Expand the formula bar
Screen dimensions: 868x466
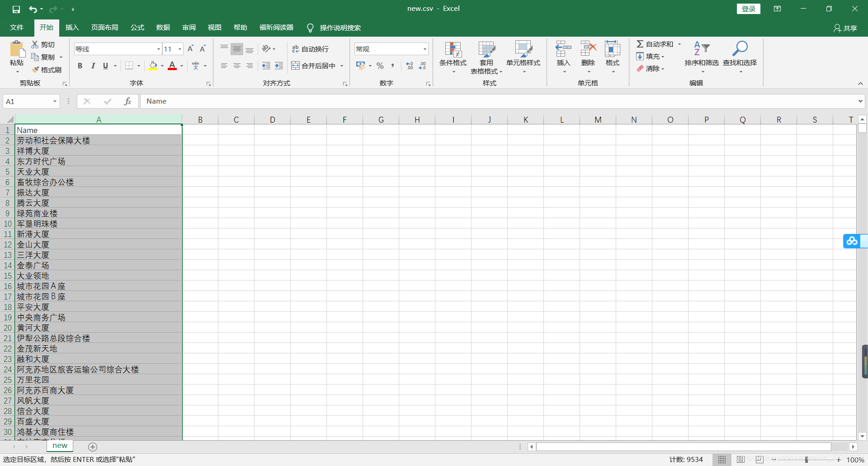tap(860, 101)
